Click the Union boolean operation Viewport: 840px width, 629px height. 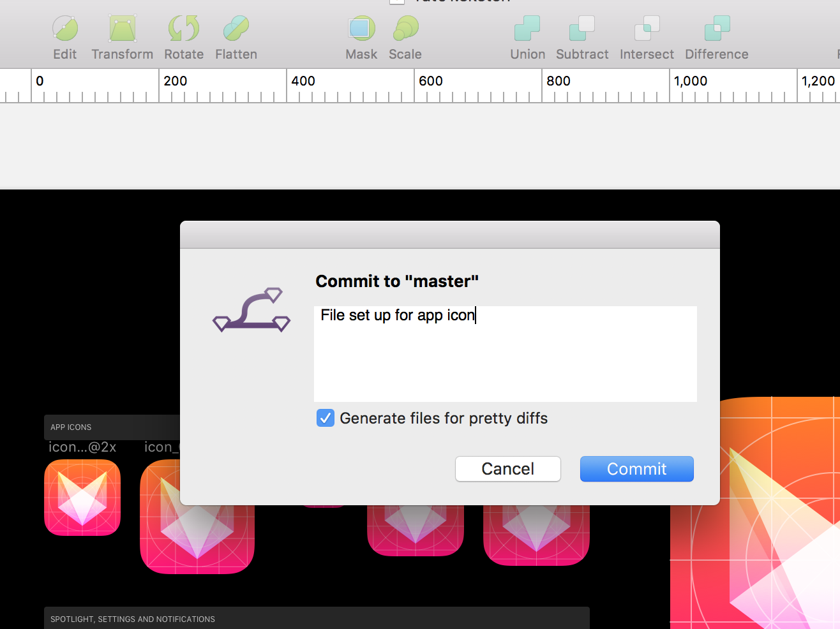[x=527, y=38]
